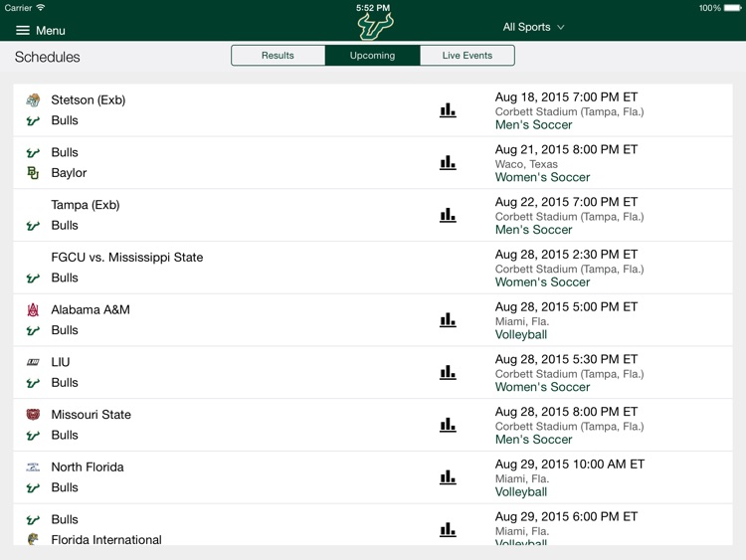This screenshot has height=560, width=746.
Task: Open the hamburger Menu icon
Action: pos(22,31)
